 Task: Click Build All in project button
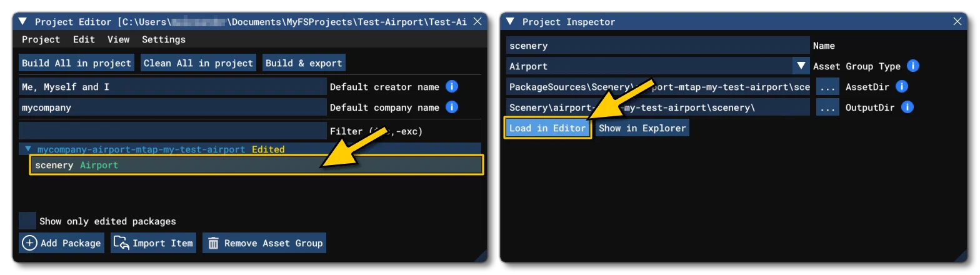pyautogui.click(x=76, y=63)
